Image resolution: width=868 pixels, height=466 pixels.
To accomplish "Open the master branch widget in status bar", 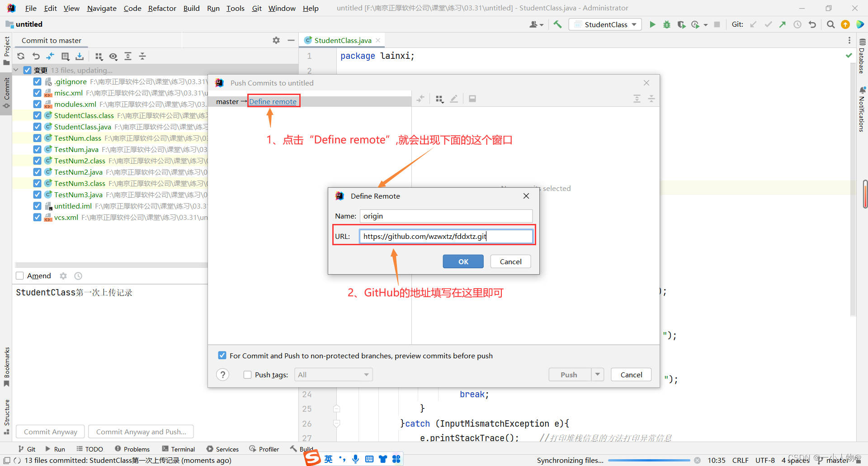I will coord(833,460).
